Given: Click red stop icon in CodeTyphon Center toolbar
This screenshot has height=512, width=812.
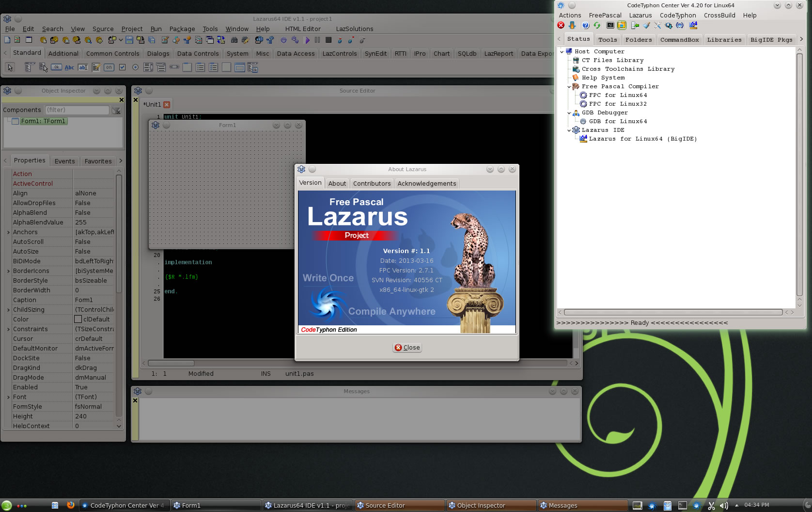Looking at the screenshot, I should (x=561, y=25).
